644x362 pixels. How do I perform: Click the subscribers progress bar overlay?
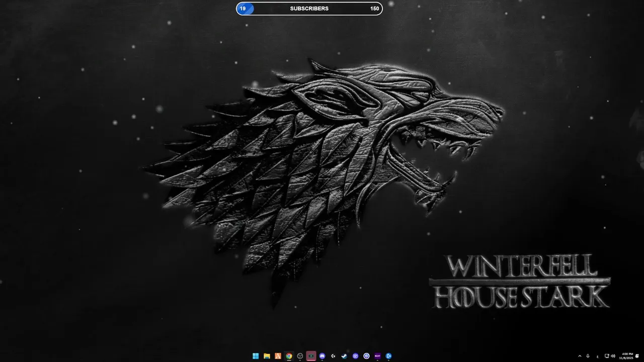pos(309,9)
